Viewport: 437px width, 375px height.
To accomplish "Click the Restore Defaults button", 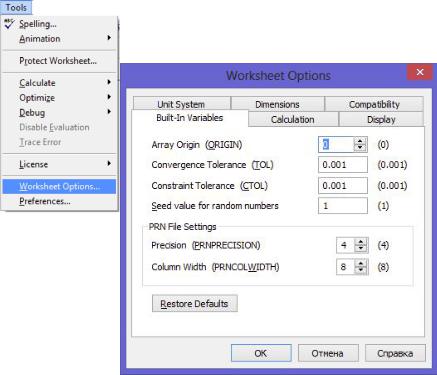I will (x=195, y=303).
